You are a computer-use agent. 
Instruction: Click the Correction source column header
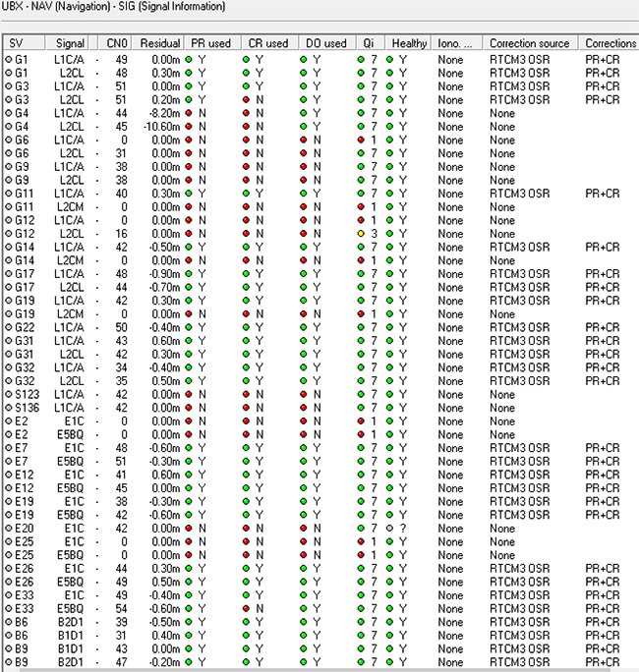point(529,43)
